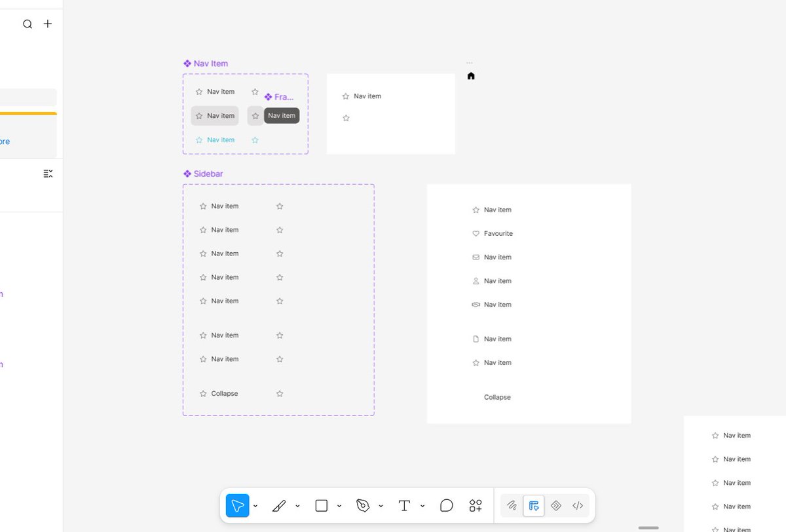The height and width of the screenshot is (532, 786).
Task: Open the Text tool dropdown arrow
Action: tap(422, 506)
